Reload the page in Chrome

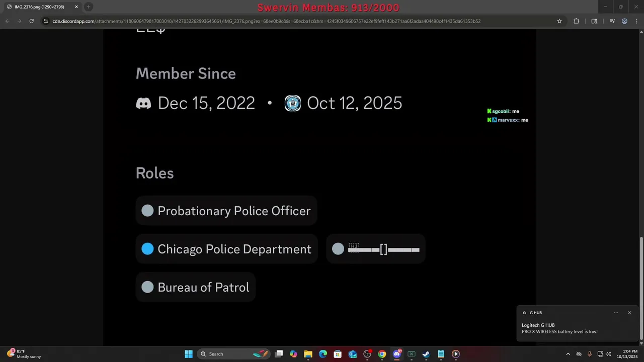31,21
